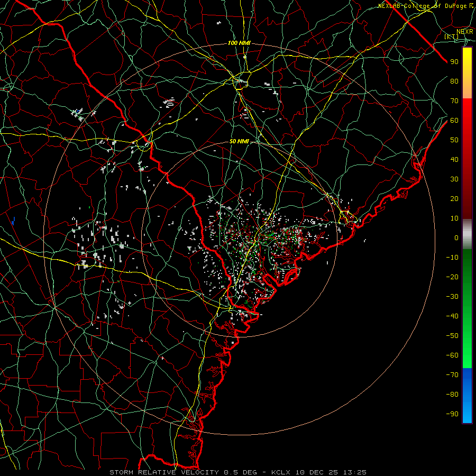Click the "KCLX" radar site identifier

(281, 472)
